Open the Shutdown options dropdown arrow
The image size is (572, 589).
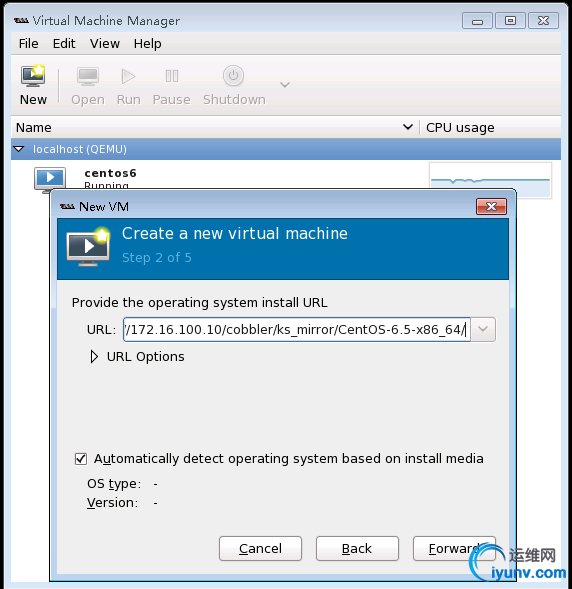285,85
